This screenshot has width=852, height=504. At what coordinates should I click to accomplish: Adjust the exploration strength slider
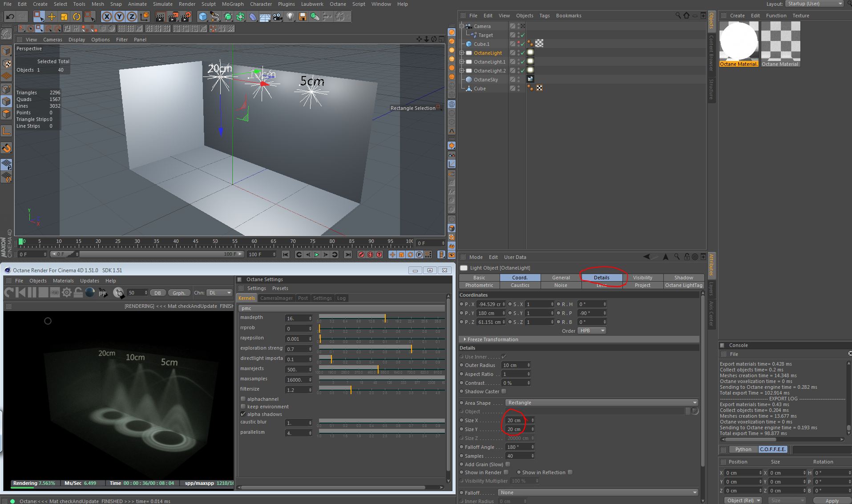[x=382, y=349]
